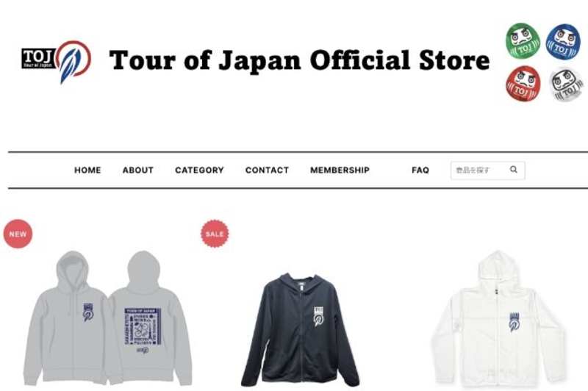
Task: Open the HOME menu item
Action: (x=87, y=171)
